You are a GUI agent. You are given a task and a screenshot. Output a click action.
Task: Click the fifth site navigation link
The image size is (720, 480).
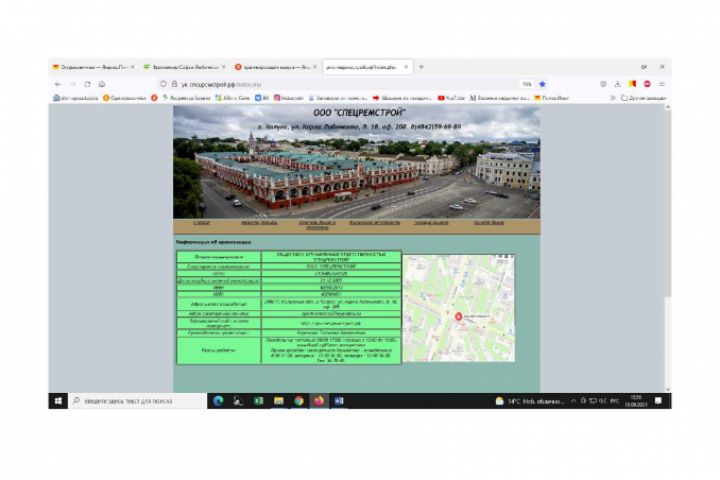pos(431,222)
